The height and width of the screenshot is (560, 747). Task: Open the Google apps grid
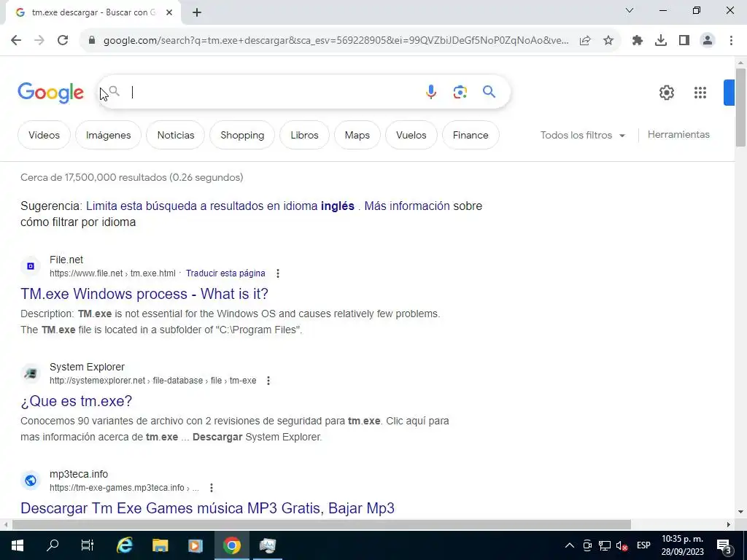pos(700,93)
